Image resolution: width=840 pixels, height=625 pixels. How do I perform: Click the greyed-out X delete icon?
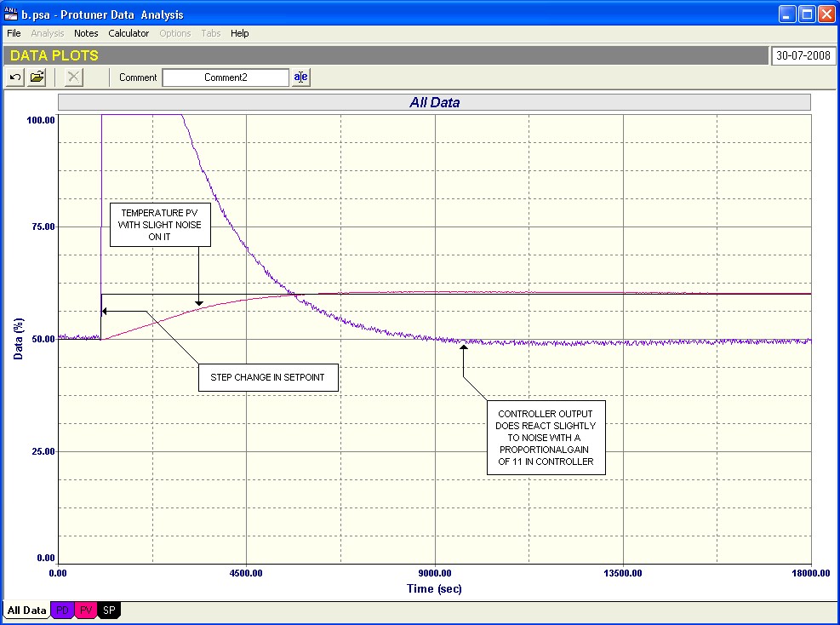(74, 77)
